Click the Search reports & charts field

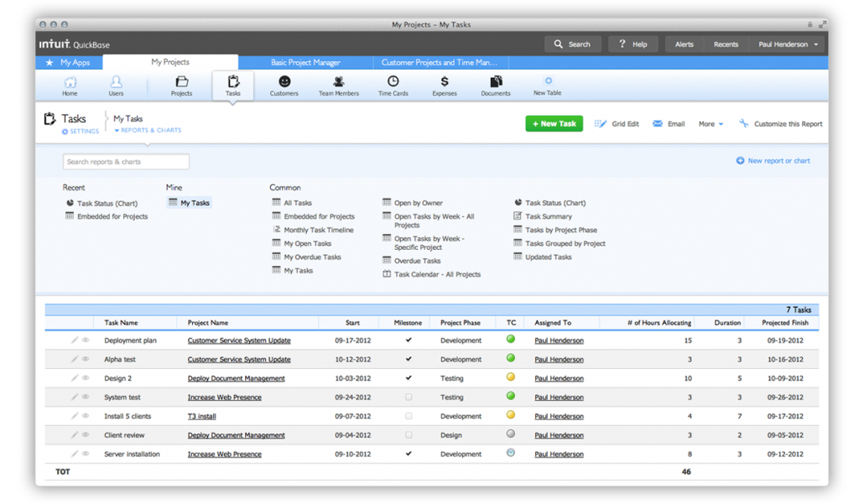click(126, 162)
